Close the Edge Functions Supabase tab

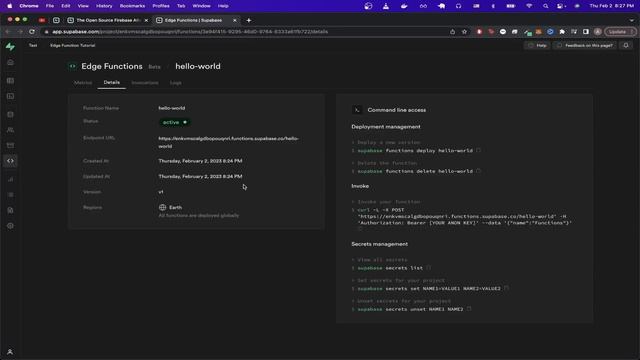coord(235,20)
